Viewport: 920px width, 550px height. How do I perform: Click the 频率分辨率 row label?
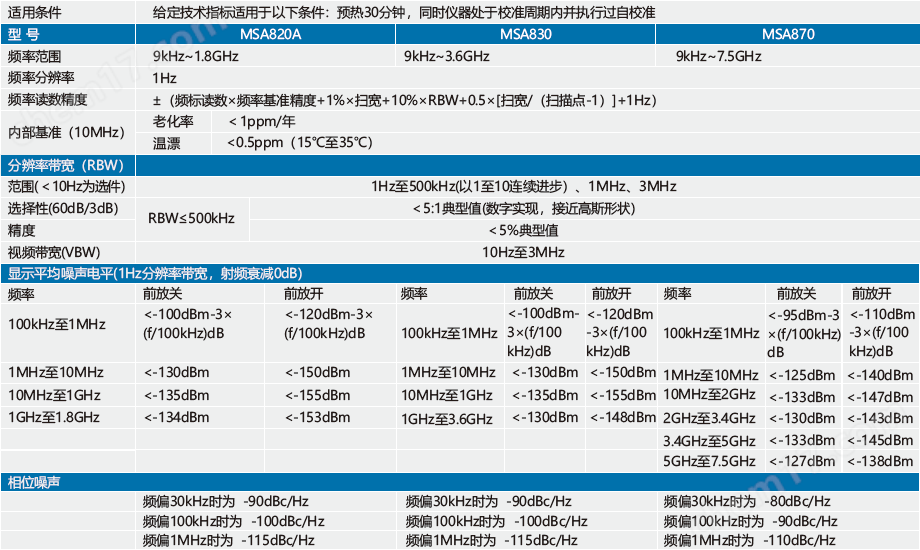pos(40,78)
